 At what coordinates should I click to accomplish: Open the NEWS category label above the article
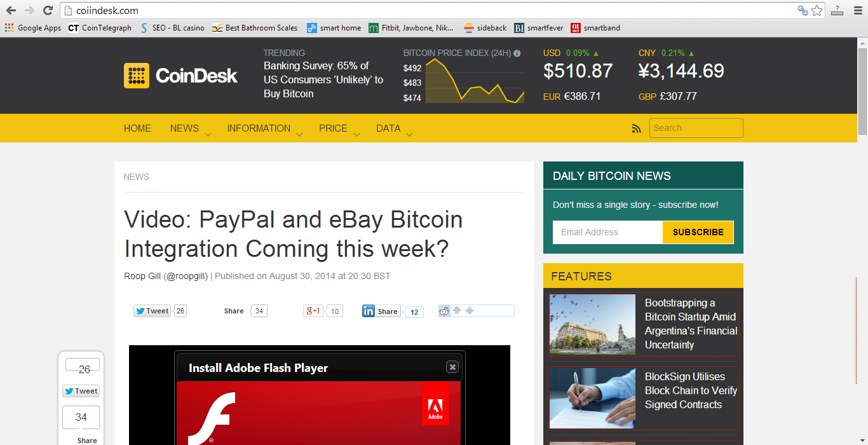[137, 177]
